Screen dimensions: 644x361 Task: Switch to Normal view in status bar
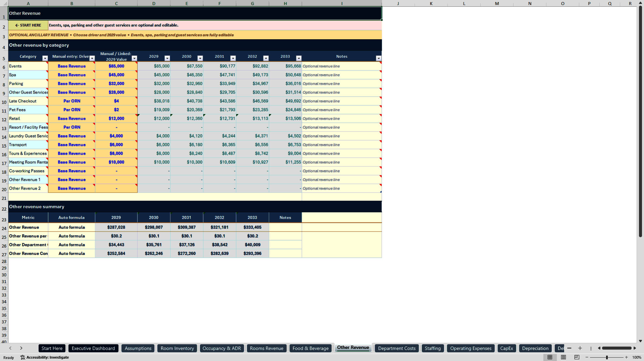point(550,357)
